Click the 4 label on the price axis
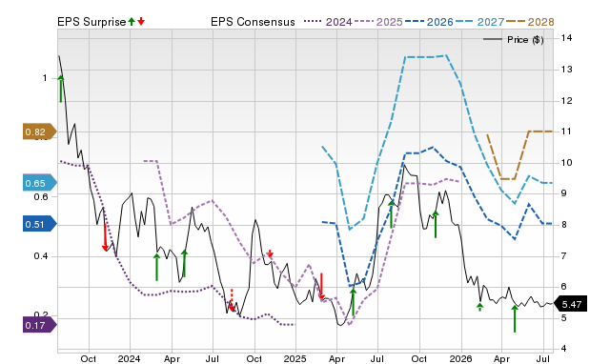 tap(563, 349)
